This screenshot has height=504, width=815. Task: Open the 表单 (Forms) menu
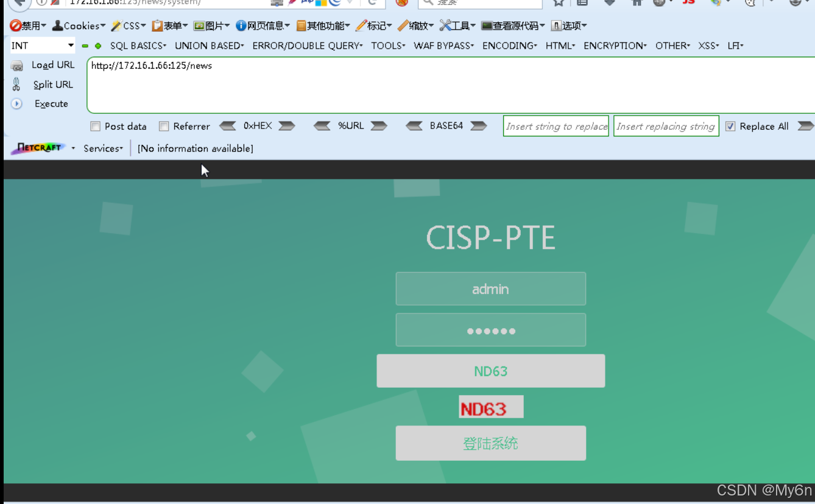[170, 26]
